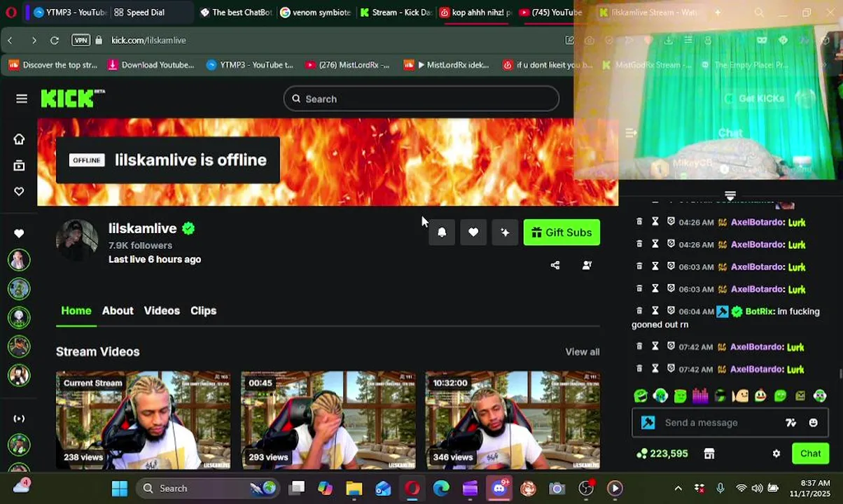Switch to kop ahhh nihz tab
This screenshot has height=504, width=843.
(x=476, y=12)
